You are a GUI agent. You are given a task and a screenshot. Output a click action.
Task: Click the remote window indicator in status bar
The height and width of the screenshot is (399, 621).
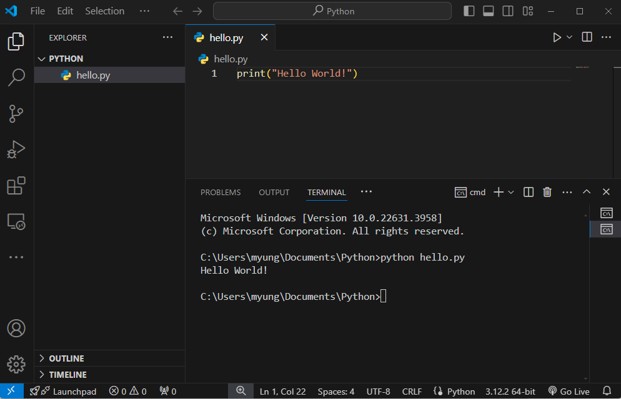point(11,391)
